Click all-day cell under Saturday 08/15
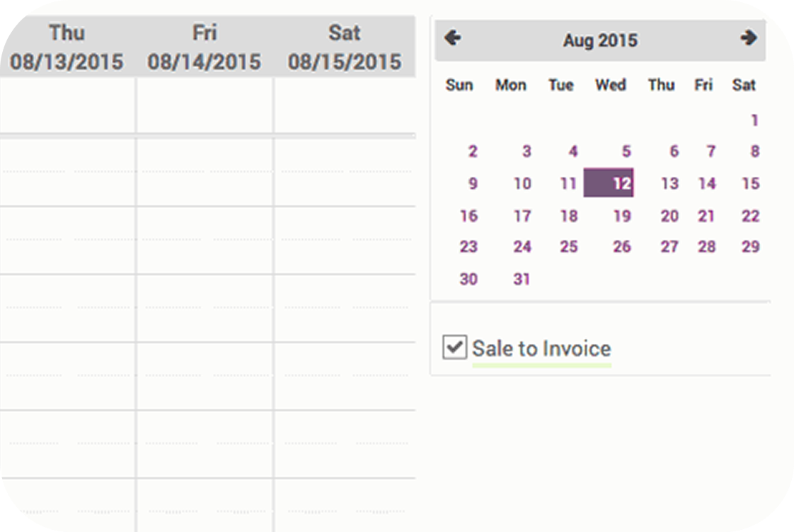This screenshot has width=794, height=532. (345, 106)
